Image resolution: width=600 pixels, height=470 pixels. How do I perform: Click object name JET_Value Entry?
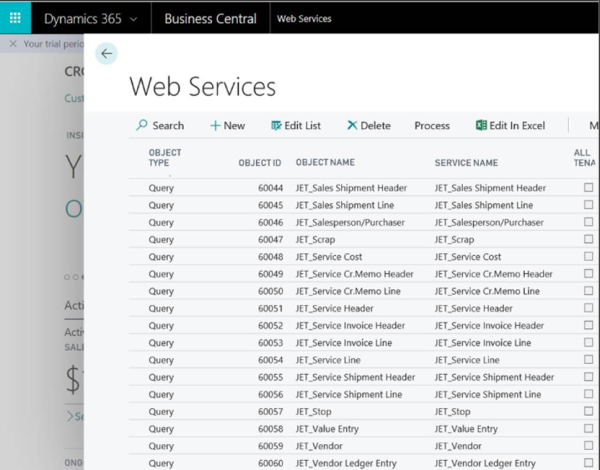pos(327,429)
